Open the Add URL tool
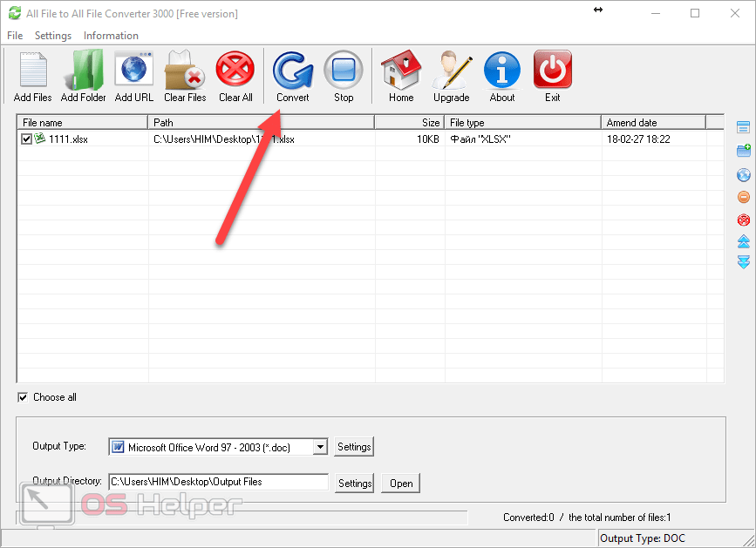Viewport: 756px width, 548px height. [x=133, y=71]
